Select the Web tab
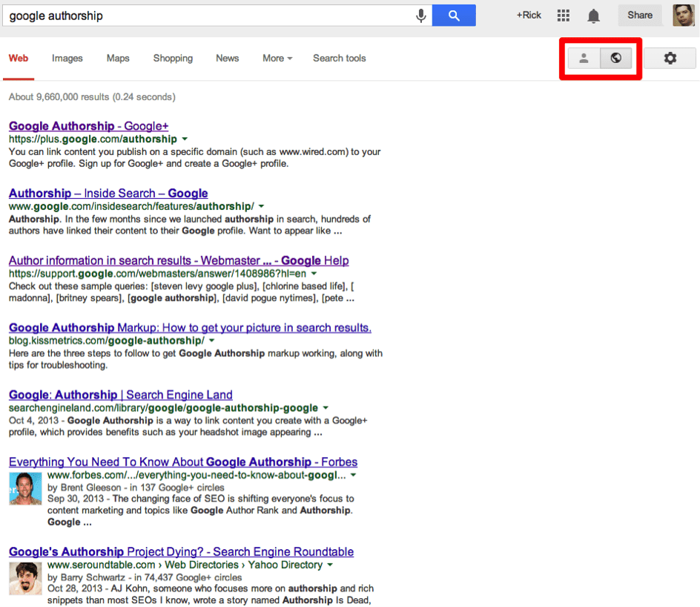 coord(19,59)
